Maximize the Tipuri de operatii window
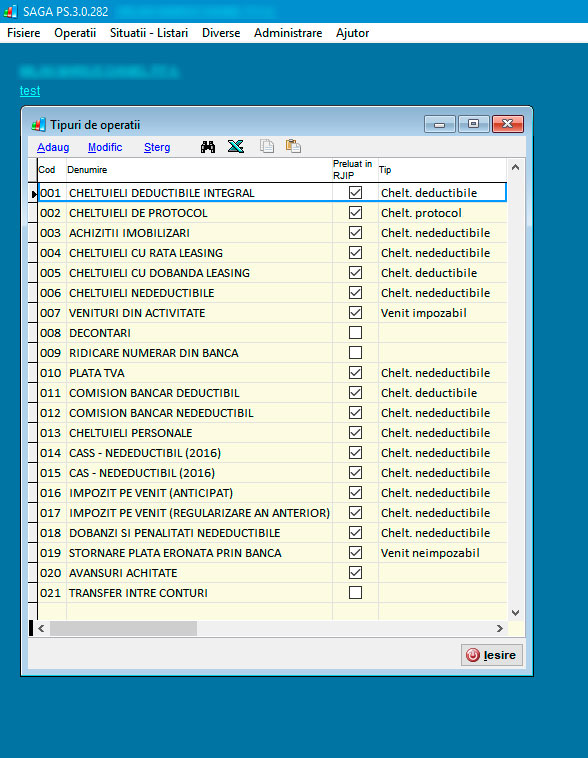 (x=473, y=124)
